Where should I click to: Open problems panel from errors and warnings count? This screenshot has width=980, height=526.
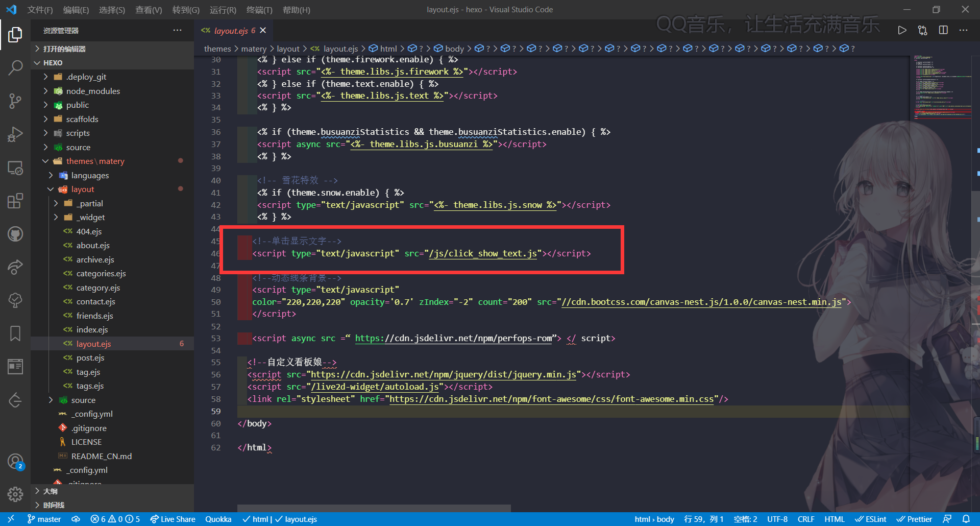tap(115, 519)
